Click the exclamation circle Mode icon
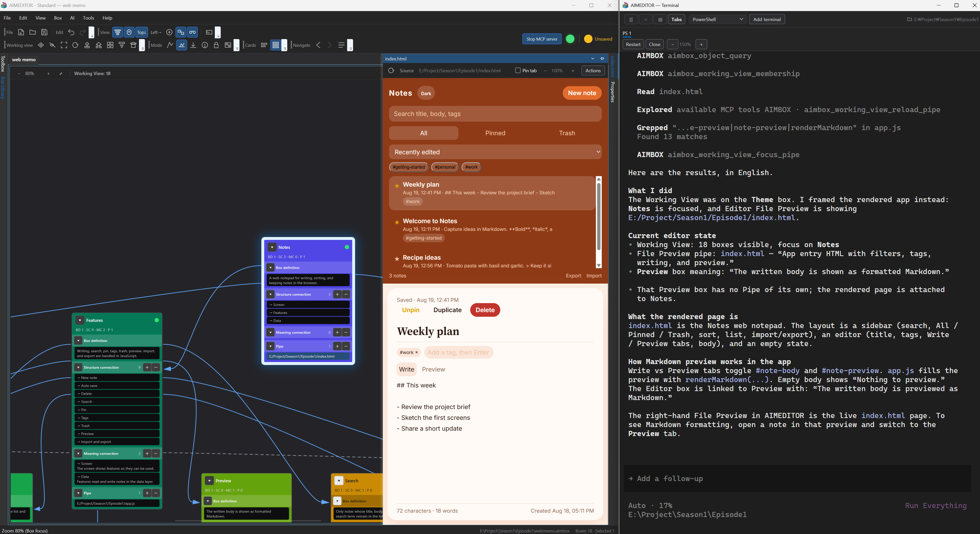 (205, 45)
